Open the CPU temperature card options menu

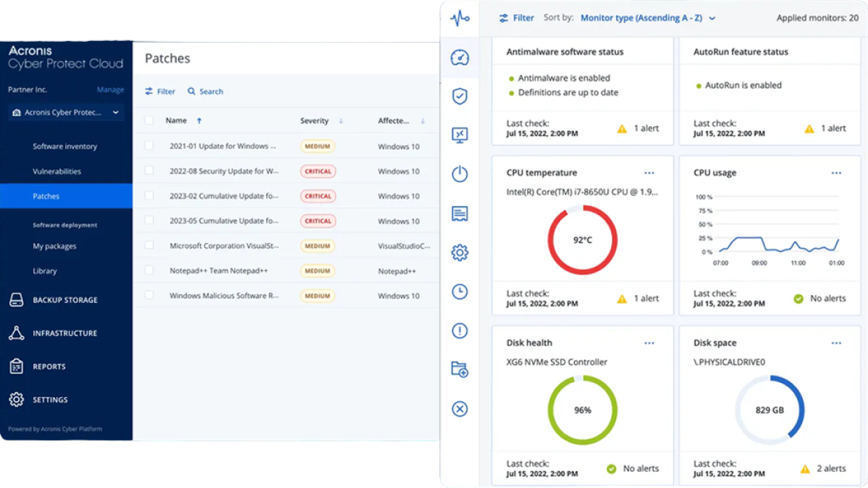point(648,172)
